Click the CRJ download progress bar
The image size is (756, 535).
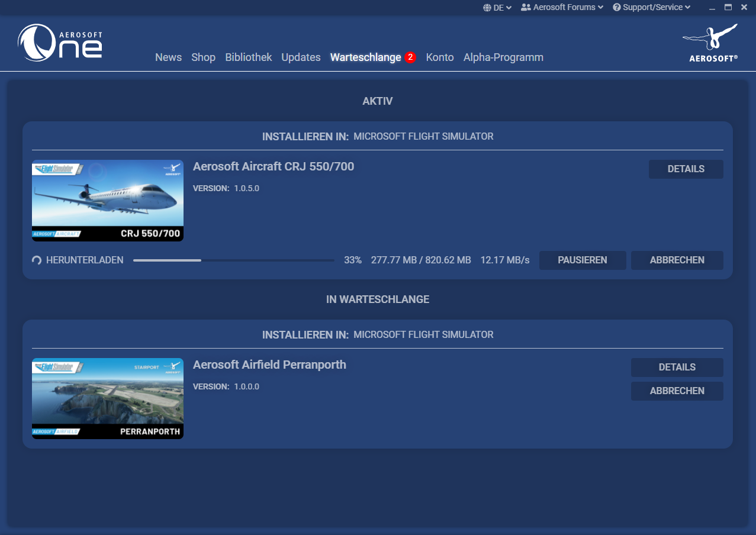[233, 260]
